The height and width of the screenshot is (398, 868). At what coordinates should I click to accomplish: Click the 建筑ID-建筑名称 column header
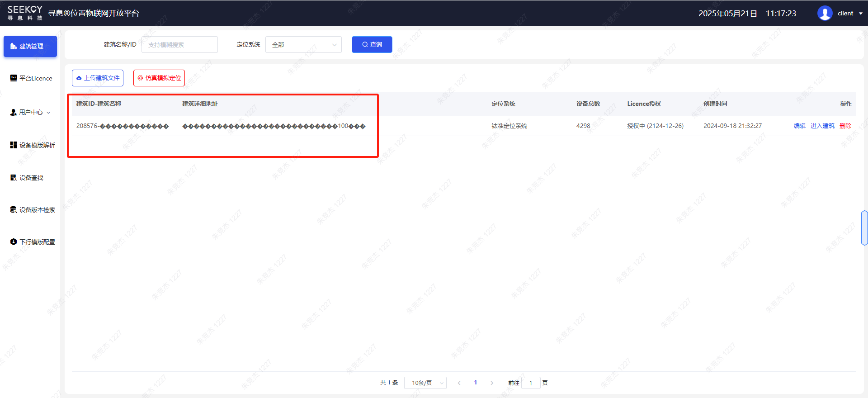pos(99,104)
